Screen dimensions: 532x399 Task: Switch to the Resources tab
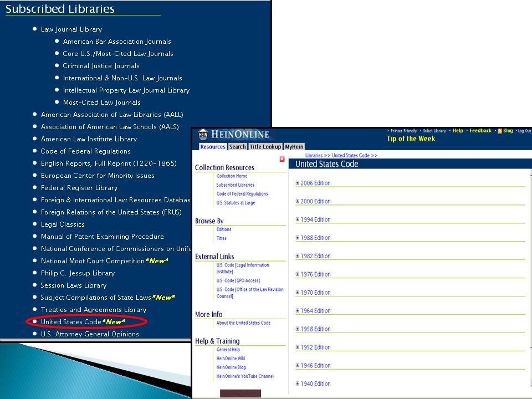(x=213, y=146)
